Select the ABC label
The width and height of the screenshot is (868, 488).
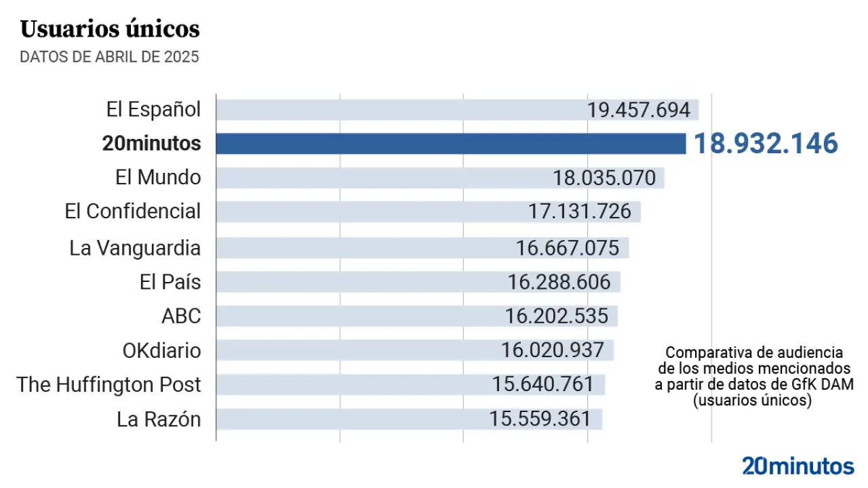pyautogui.click(x=181, y=316)
